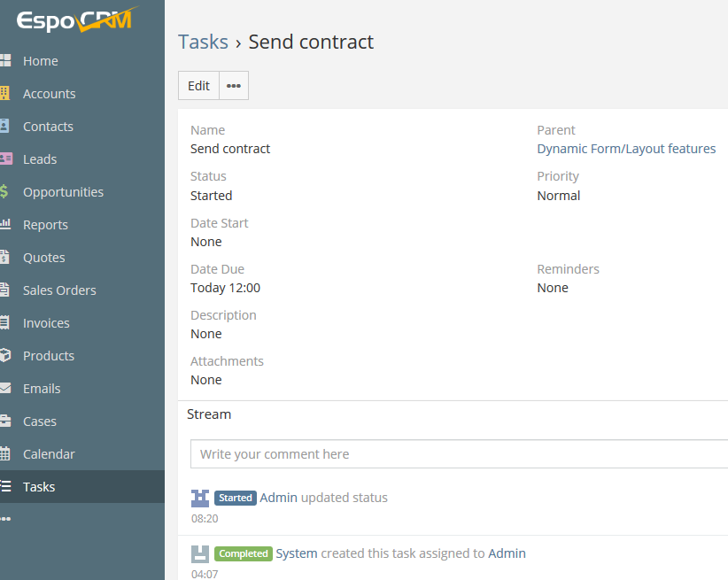Open the three-dots dropdown beside Edit
728x580 pixels.
[234, 86]
